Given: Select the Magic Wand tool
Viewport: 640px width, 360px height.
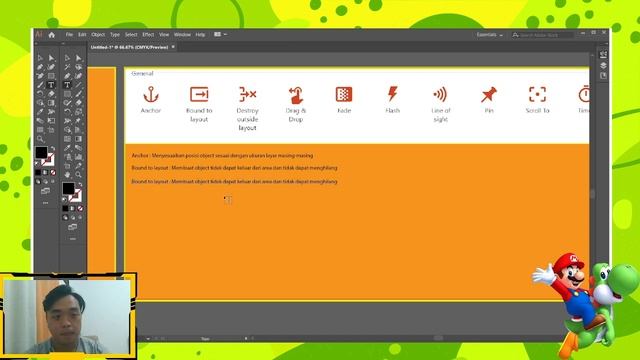Looking at the screenshot, I should 67,67.
